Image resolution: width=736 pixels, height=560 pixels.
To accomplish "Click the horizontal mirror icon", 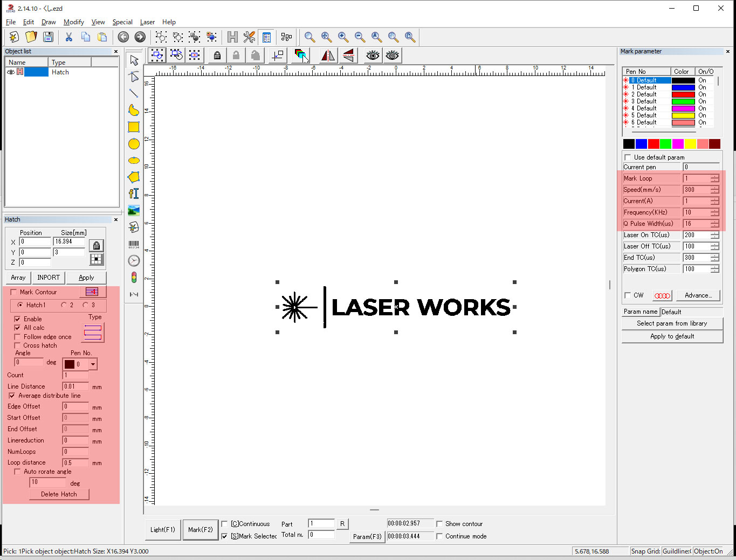I will tap(328, 56).
